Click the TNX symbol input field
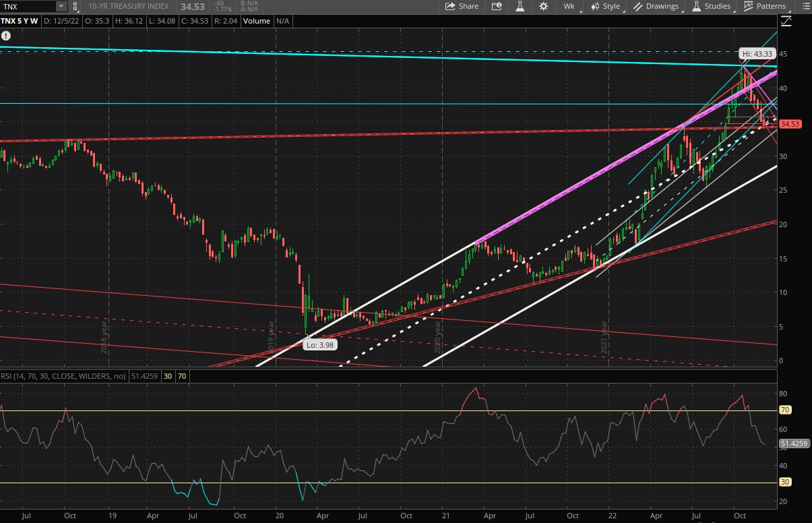Viewport: 812px width, 523px height. (x=27, y=6)
